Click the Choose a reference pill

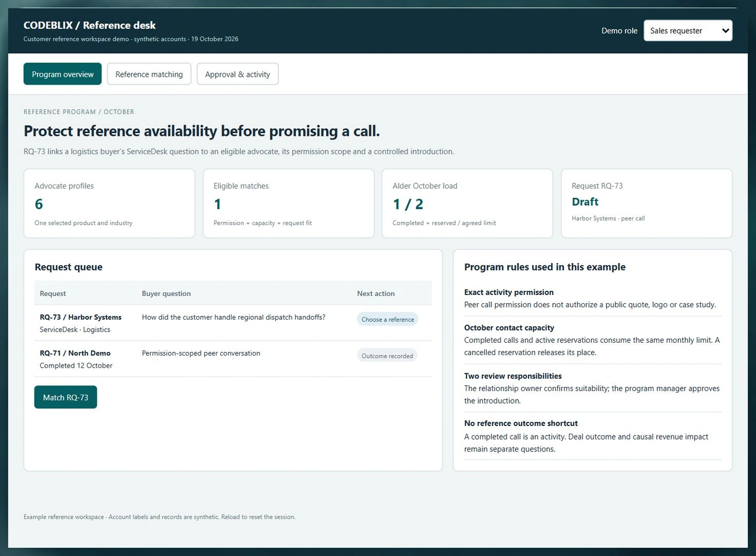(x=387, y=319)
